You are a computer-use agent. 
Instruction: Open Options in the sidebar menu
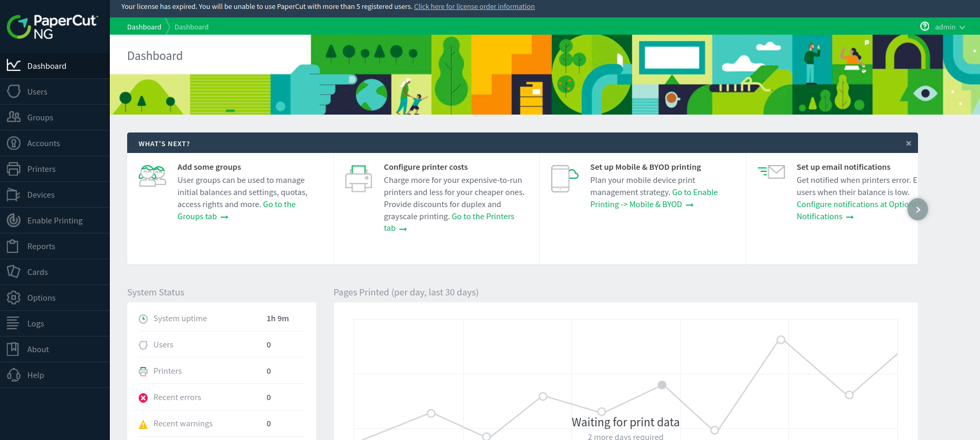pyautogui.click(x=55, y=298)
